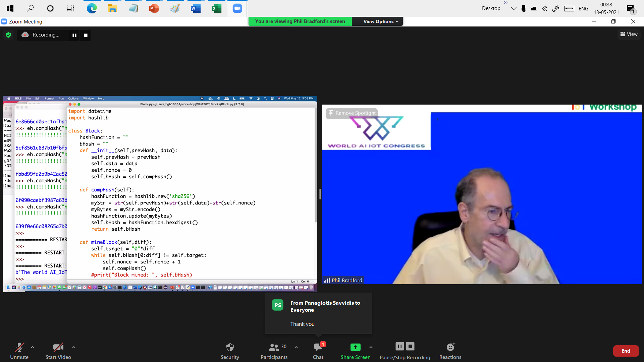644x362 pixels.
Task: Open the Windows Start menu
Action: (10, 8)
